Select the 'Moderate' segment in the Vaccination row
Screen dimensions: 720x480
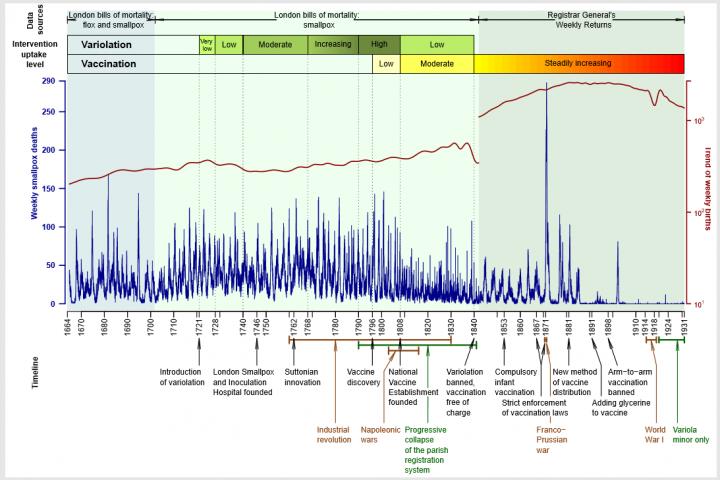[436, 64]
